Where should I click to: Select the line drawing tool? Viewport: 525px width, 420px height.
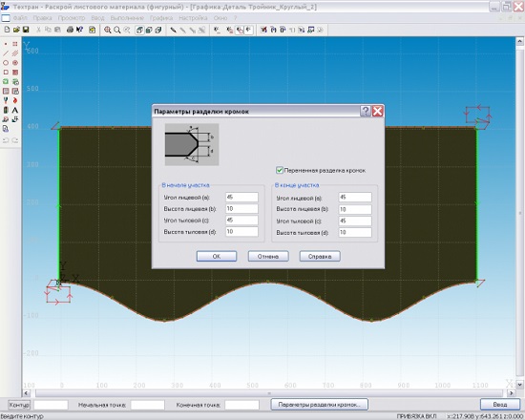pyautogui.click(x=6, y=53)
